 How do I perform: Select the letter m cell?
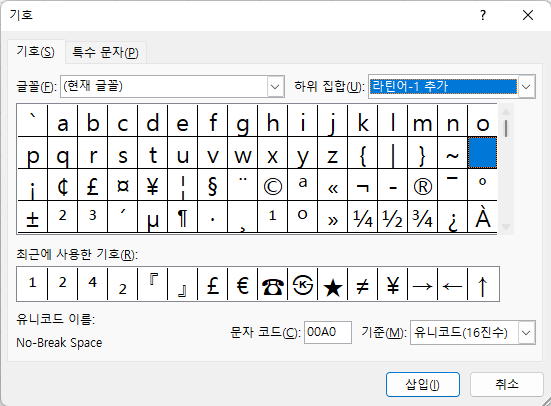(x=422, y=121)
